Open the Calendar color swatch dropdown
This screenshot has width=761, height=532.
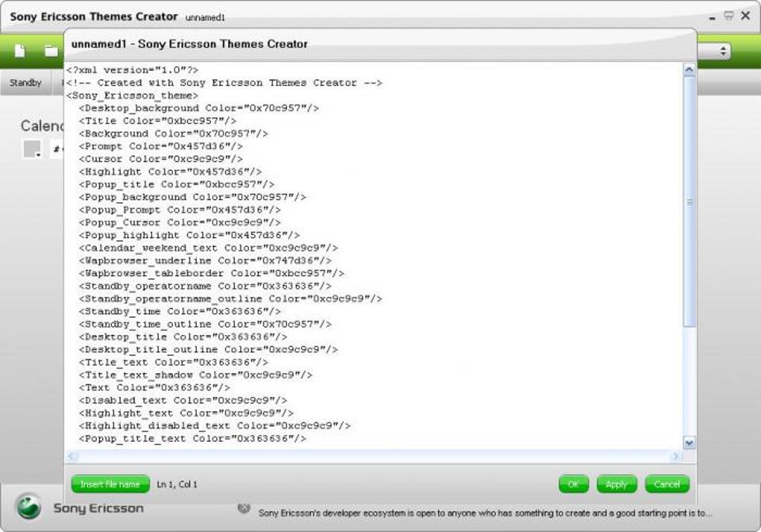(33, 149)
